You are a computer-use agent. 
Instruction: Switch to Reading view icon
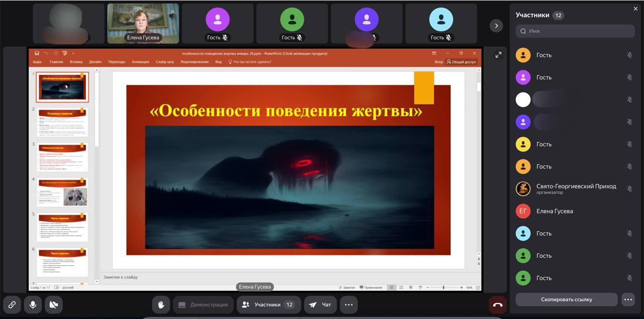(410, 287)
